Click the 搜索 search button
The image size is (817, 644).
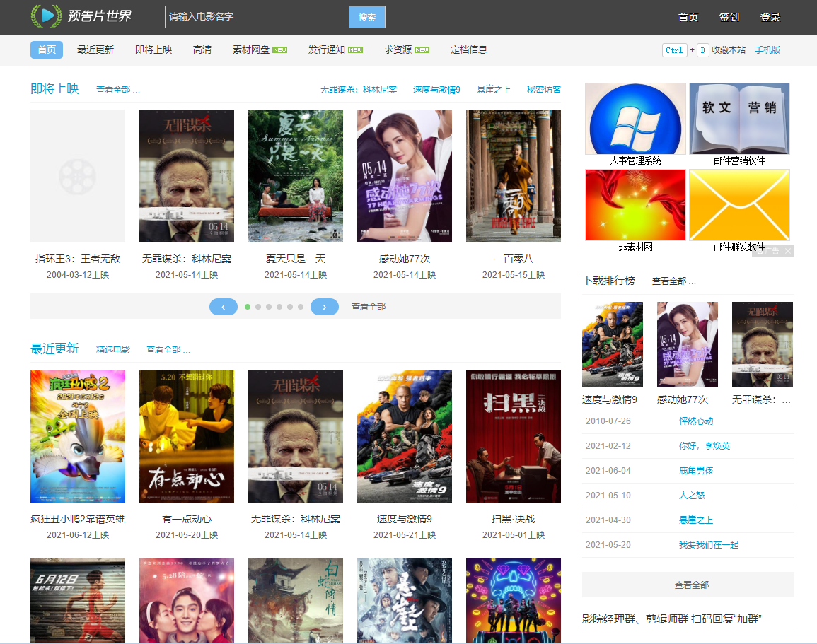coord(367,17)
